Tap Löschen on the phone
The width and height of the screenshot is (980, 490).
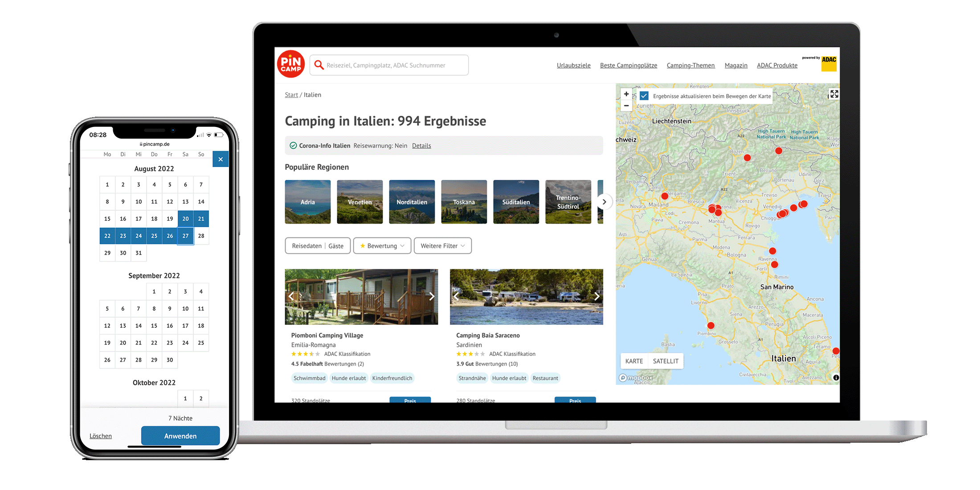coord(101,436)
